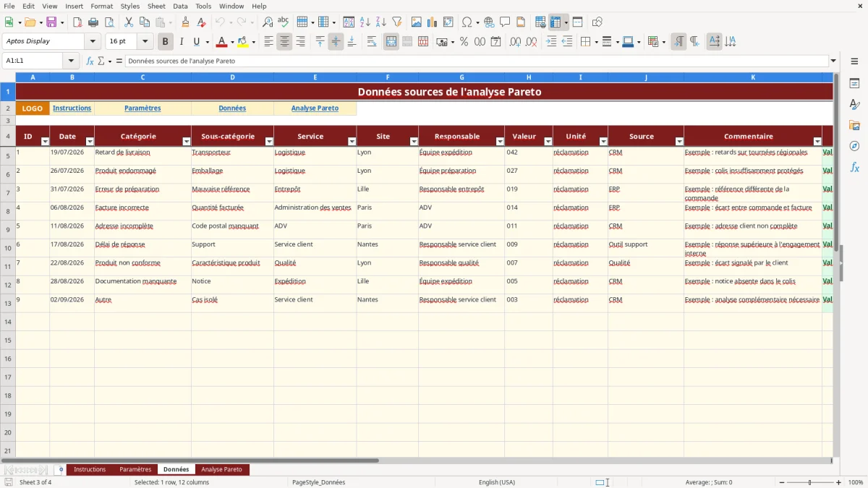Toggle Merge and Center Cells
868x488 pixels.
click(391, 42)
